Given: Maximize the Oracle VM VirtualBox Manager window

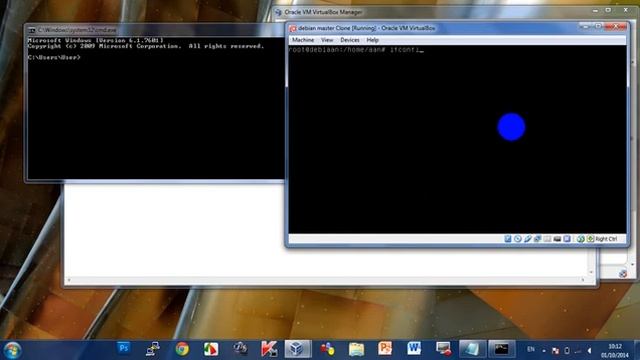Looking at the screenshot, I should [x=608, y=10].
